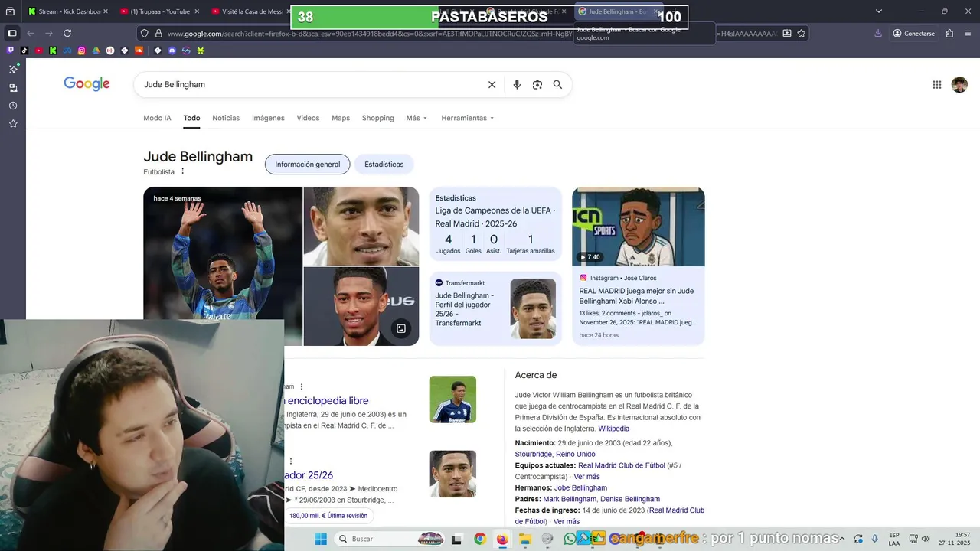
Task: Open Firefox tab list dropdown
Action: pyautogui.click(x=878, y=11)
